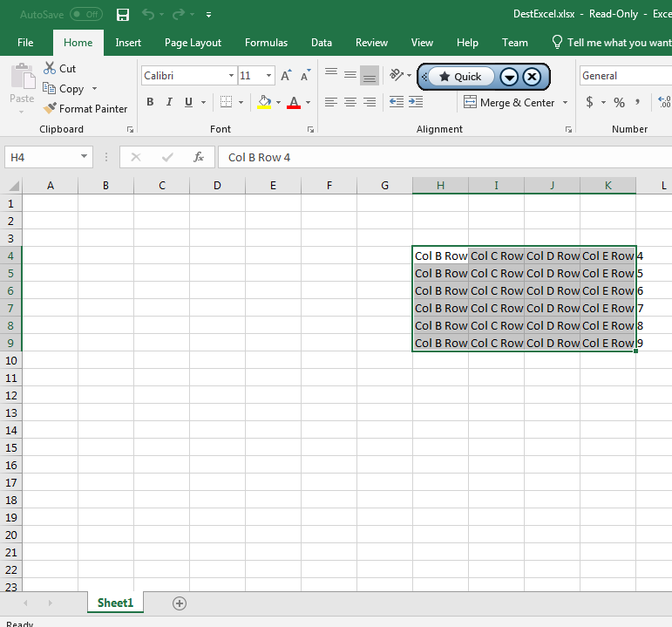Viewport: 672px width, 627px height.
Task: Click the Insert Function fx icon
Action: click(x=199, y=157)
